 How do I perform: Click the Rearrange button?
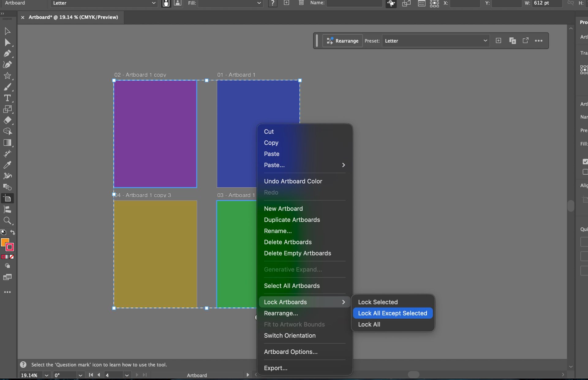tap(342, 41)
